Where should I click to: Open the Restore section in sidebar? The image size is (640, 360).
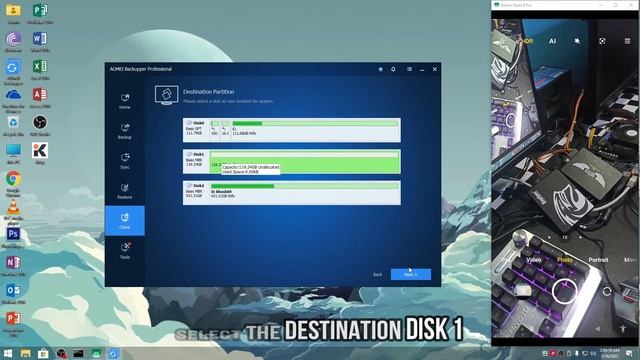pyautogui.click(x=125, y=191)
